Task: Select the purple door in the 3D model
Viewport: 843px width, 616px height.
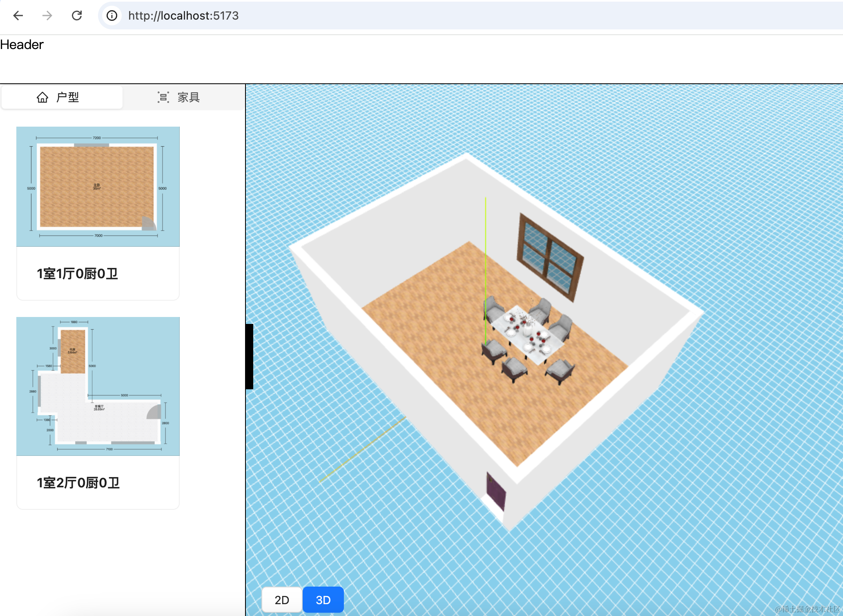Action: point(496,491)
